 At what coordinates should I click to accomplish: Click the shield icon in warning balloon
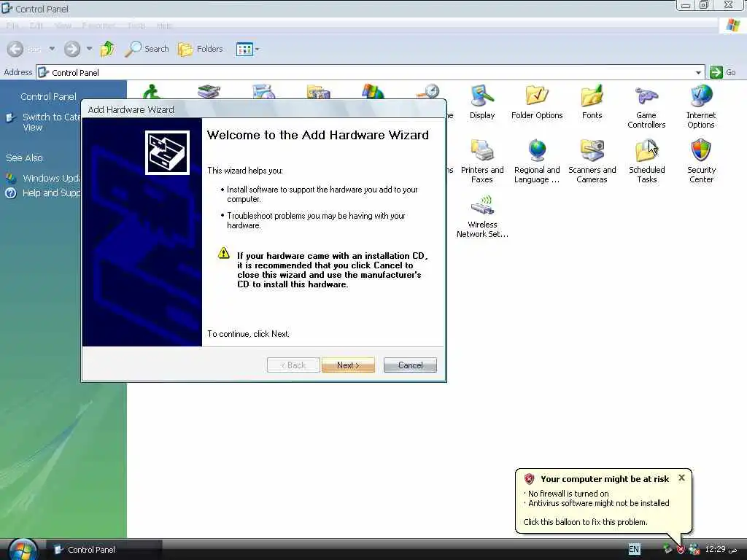pyautogui.click(x=529, y=479)
